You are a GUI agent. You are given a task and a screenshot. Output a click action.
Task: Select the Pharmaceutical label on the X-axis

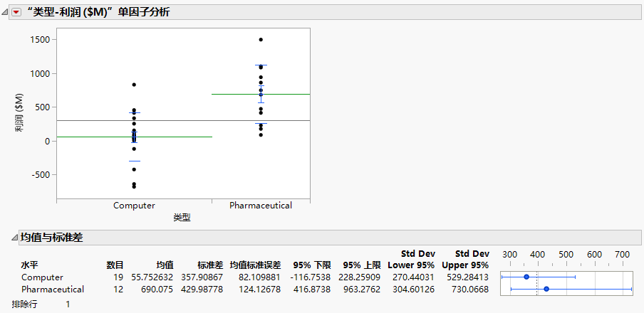click(261, 206)
